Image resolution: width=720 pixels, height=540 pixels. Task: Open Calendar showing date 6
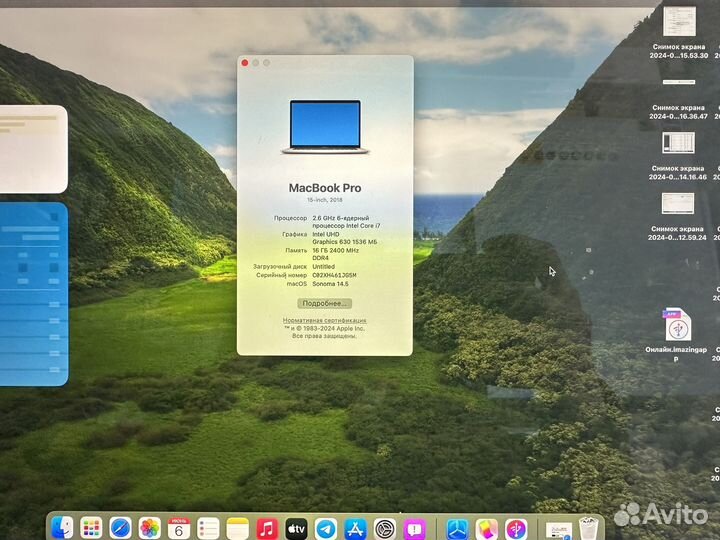(x=179, y=528)
